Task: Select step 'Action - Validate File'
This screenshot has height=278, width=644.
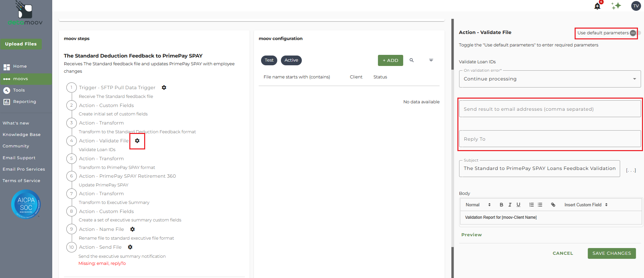Action: [104, 141]
